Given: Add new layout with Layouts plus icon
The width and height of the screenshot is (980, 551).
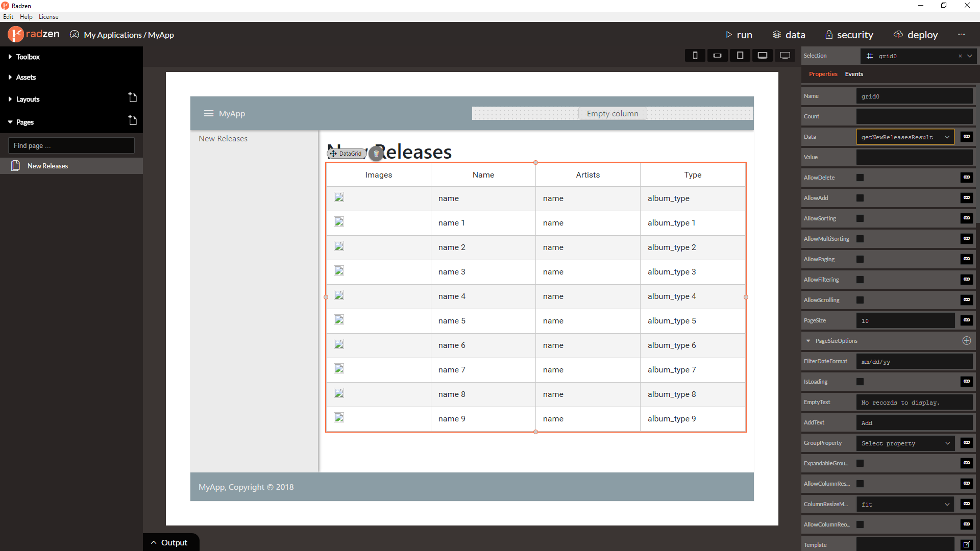Looking at the screenshot, I should click(133, 98).
